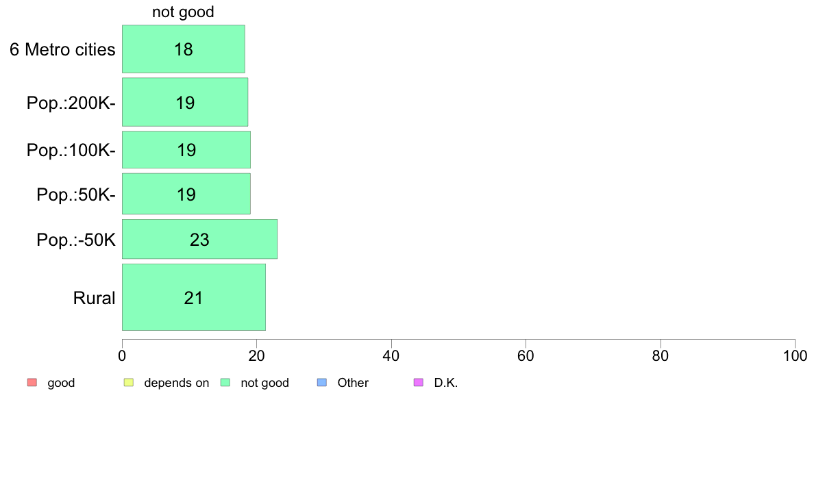Click the axis tick label 40

point(391,355)
